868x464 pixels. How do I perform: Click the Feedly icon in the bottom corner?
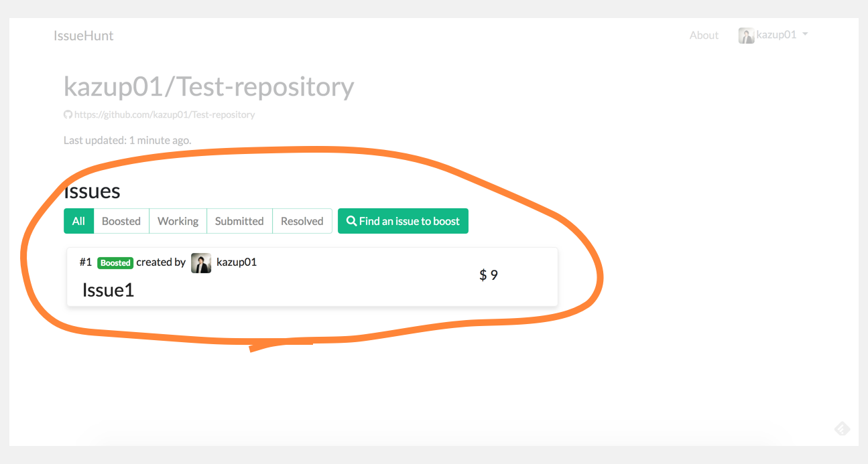tap(842, 429)
